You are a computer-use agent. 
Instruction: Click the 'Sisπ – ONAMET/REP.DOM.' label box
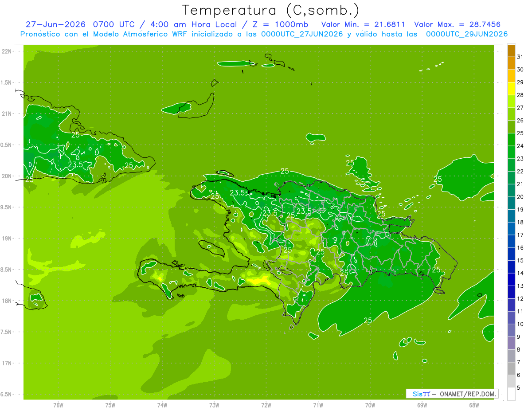coord(452,394)
